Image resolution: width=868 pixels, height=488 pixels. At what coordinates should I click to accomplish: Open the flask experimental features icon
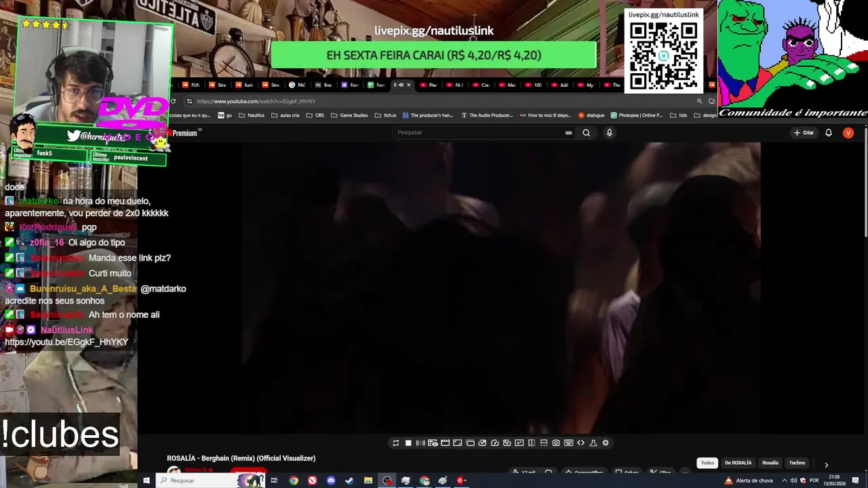click(593, 443)
